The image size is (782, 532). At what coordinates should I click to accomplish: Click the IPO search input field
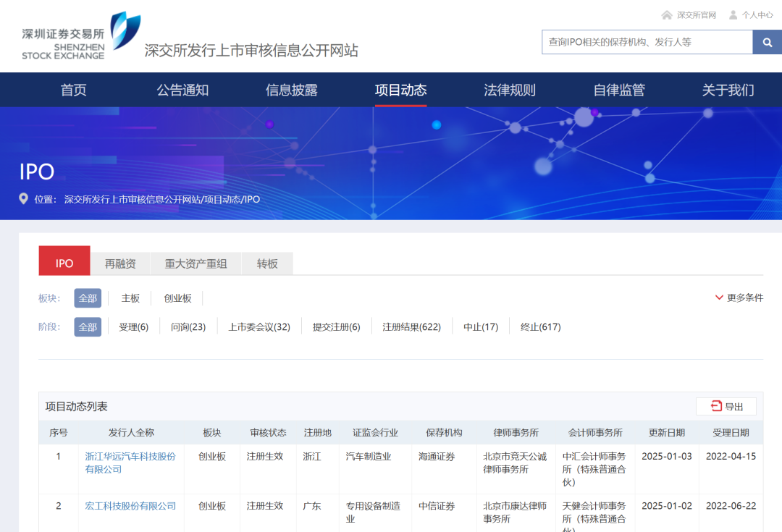[647, 42]
